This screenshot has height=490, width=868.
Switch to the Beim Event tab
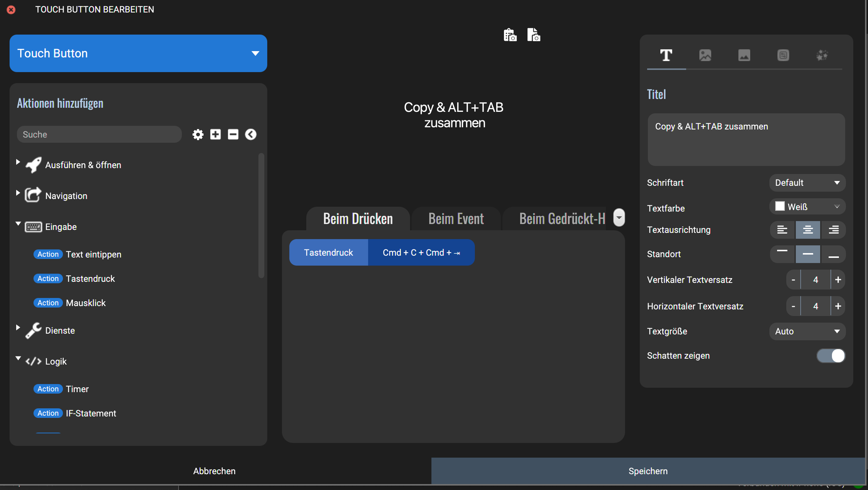click(x=456, y=219)
